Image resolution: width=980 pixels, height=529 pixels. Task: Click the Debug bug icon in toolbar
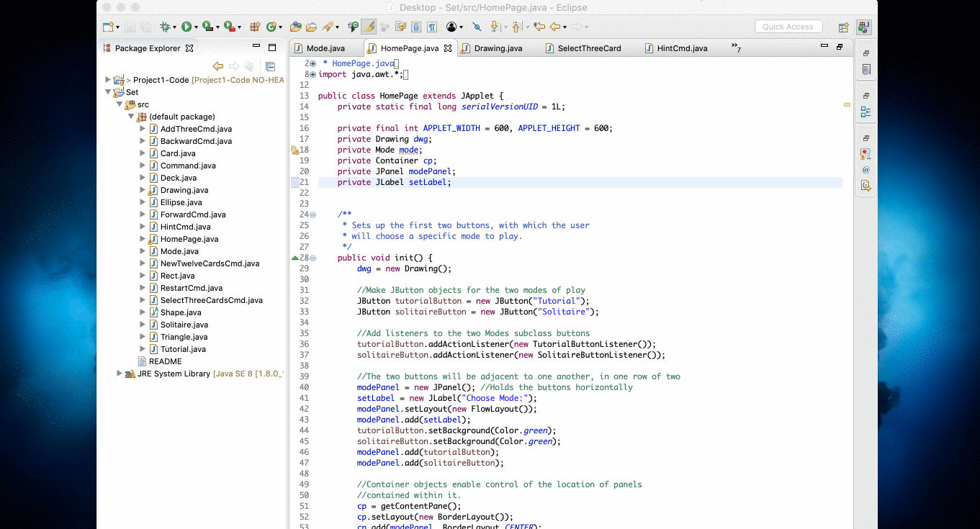click(x=165, y=27)
